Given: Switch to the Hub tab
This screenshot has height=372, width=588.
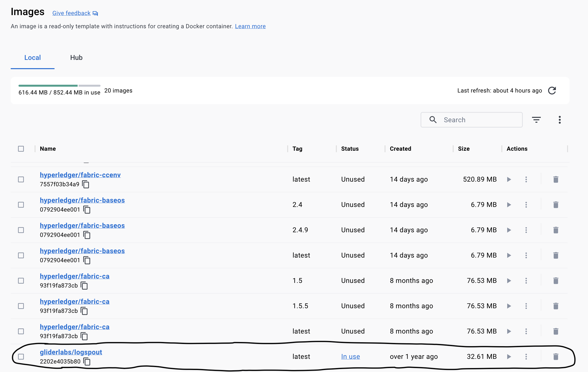Looking at the screenshot, I should click(x=76, y=58).
